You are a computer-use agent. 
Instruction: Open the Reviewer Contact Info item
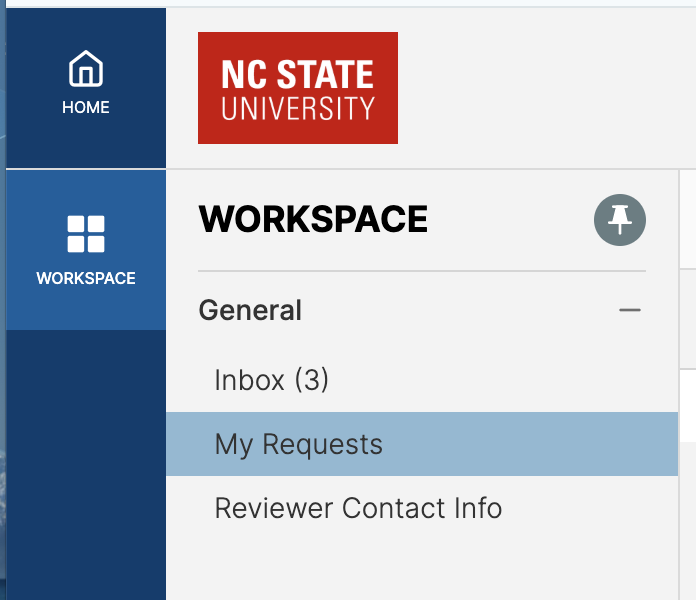pyautogui.click(x=358, y=508)
